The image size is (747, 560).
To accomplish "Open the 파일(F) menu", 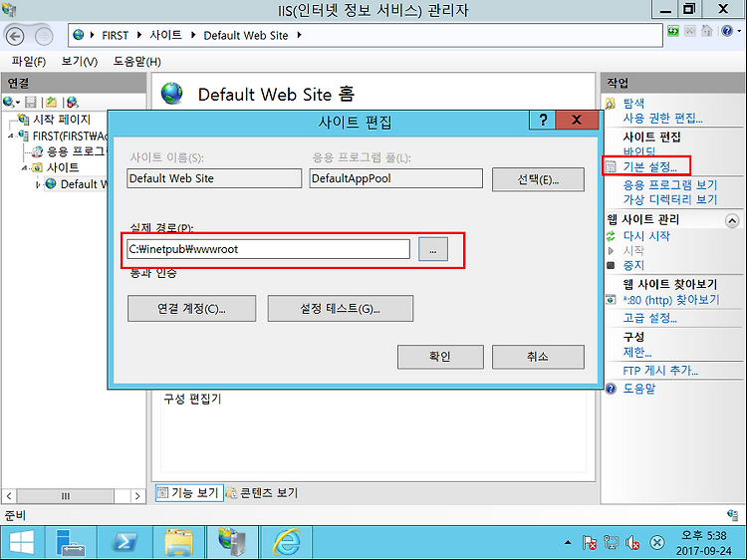I will click(29, 62).
